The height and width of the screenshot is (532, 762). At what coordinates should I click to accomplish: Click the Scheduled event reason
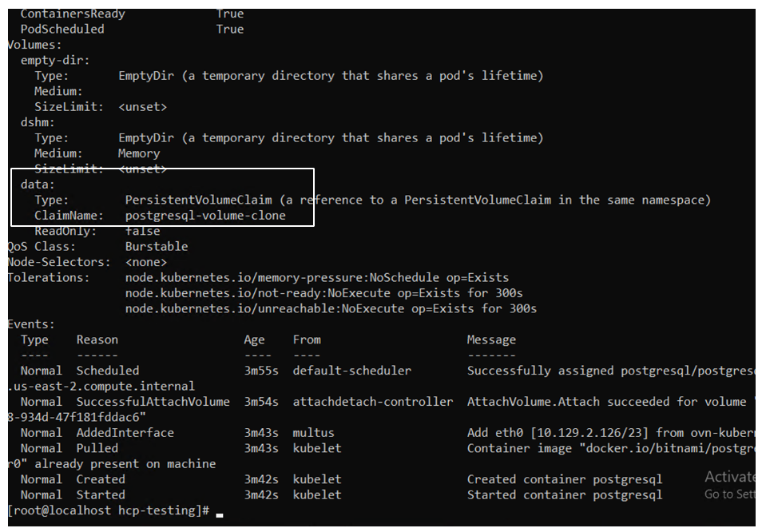tap(107, 371)
